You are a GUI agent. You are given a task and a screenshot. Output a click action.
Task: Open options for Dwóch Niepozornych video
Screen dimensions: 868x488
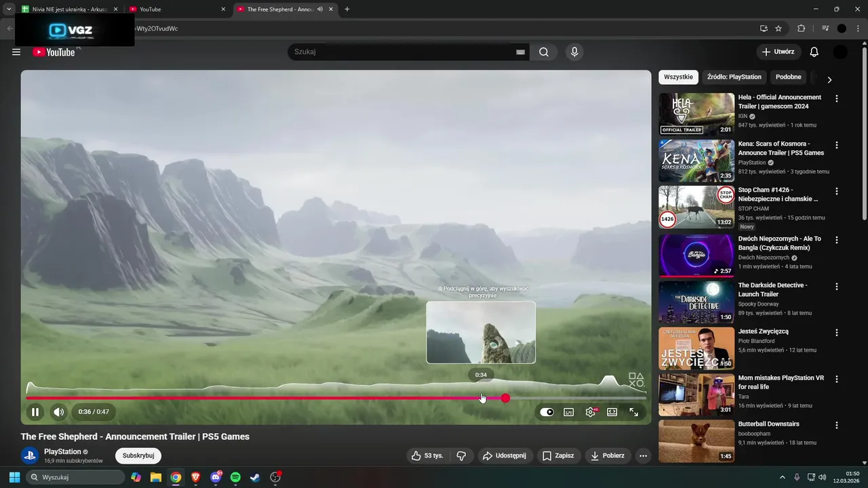click(836, 240)
